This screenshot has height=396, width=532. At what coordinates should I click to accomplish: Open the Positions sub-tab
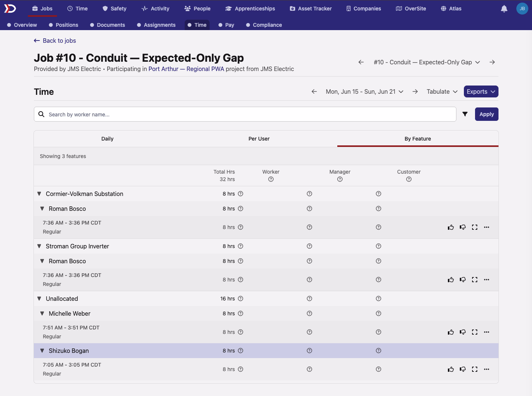(63, 25)
